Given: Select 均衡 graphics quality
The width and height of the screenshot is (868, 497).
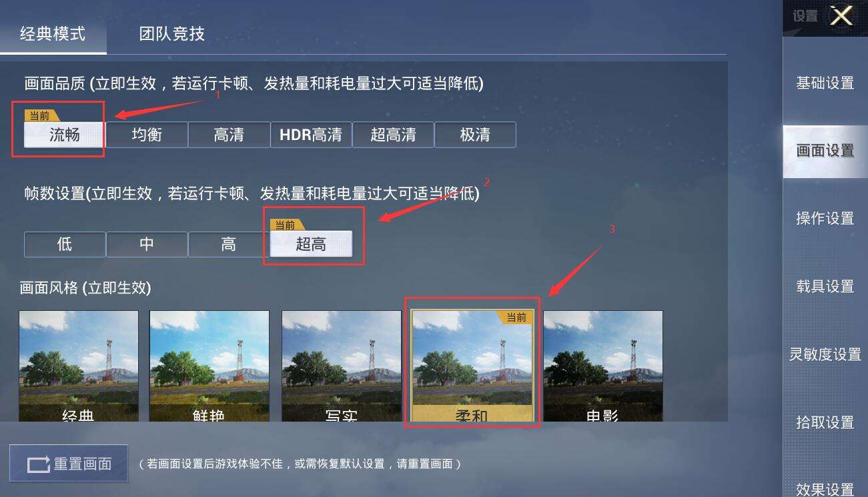Looking at the screenshot, I should pyautogui.click(x=147, y=135).
